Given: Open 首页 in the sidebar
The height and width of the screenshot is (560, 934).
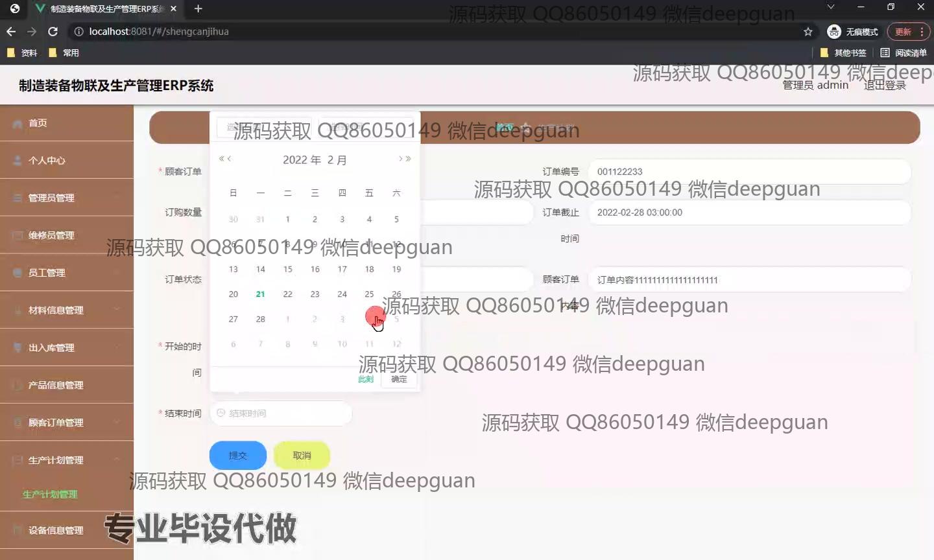Looking at the screenshot, I should click(67, 122).
